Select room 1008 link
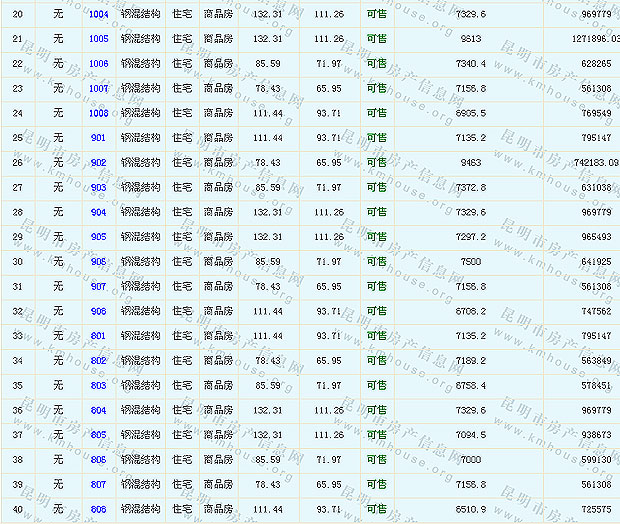 99,113
